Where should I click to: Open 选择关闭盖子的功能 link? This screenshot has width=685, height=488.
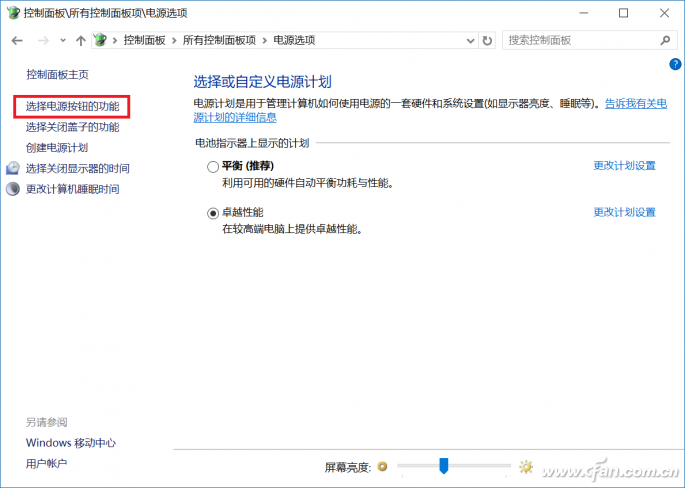(x=73, y=127)
